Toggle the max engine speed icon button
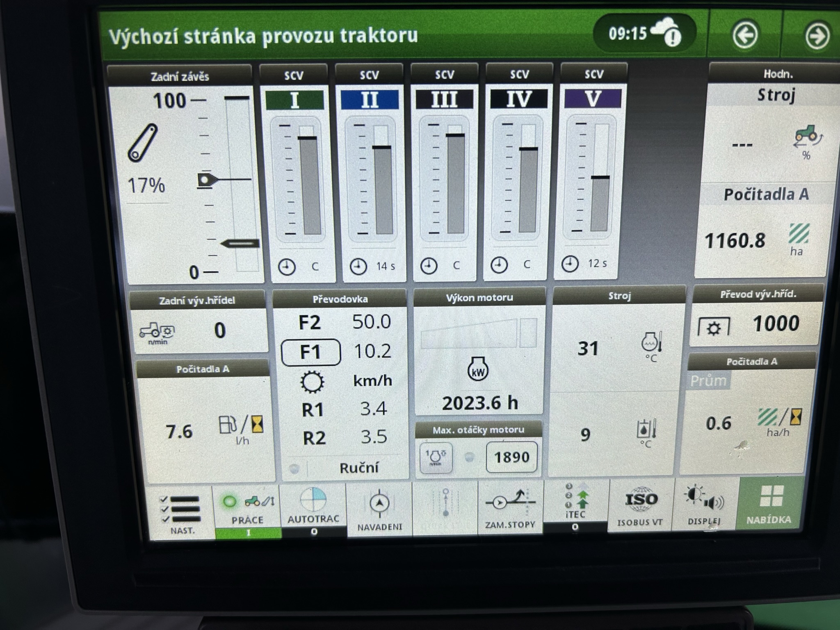 (x=436, y=457)
